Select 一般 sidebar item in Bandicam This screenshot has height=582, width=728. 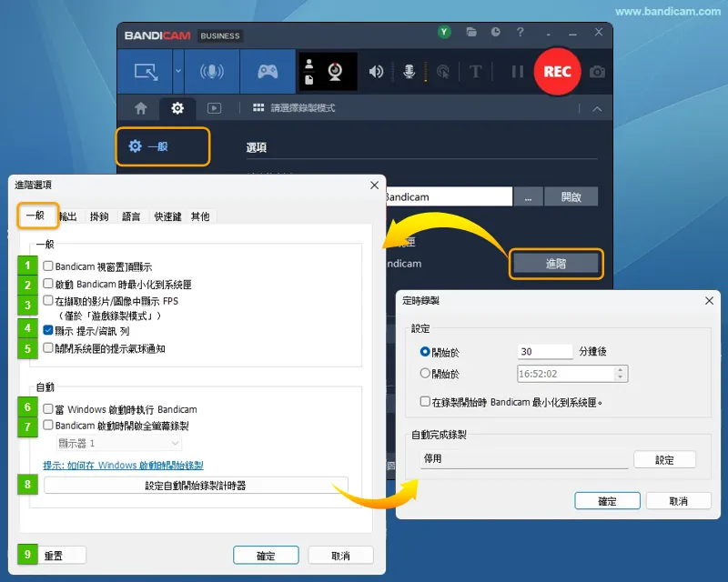(163, 146)
